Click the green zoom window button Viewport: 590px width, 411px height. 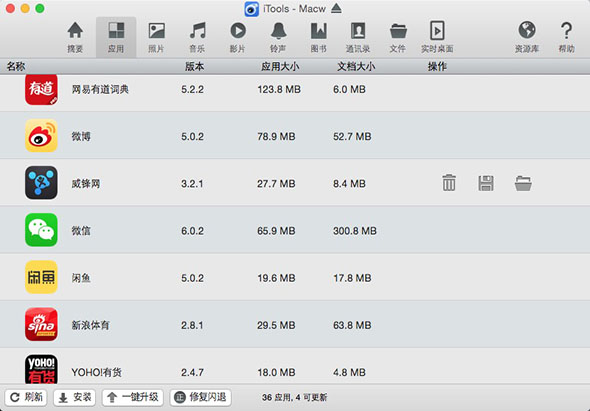coord(40,8)
